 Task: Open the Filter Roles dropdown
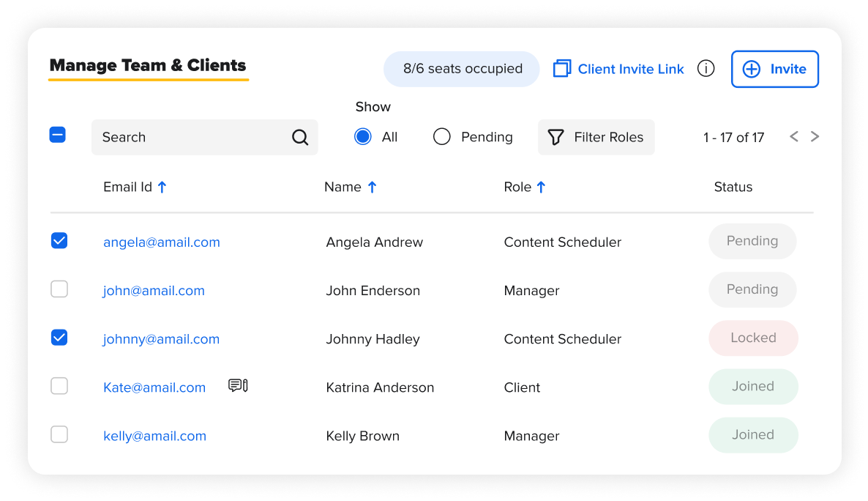596,137
